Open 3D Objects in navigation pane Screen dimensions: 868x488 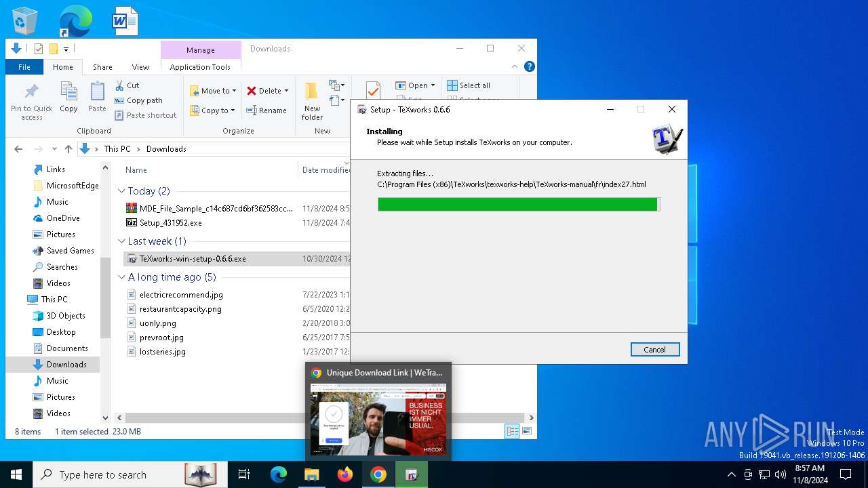point(66,316)
